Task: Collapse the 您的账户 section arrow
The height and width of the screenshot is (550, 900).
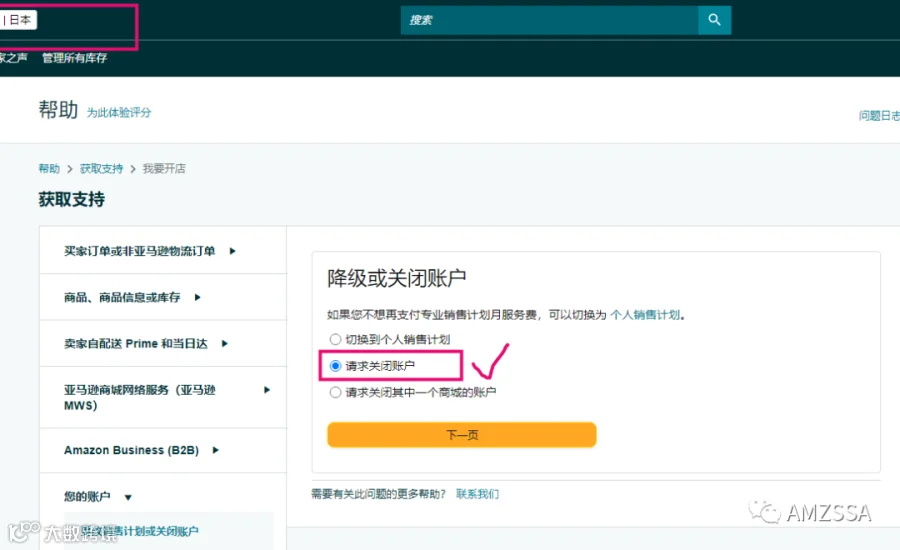Action: 128,497
